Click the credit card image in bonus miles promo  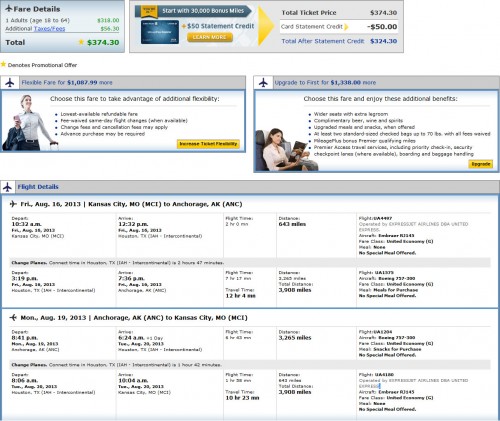160,32
